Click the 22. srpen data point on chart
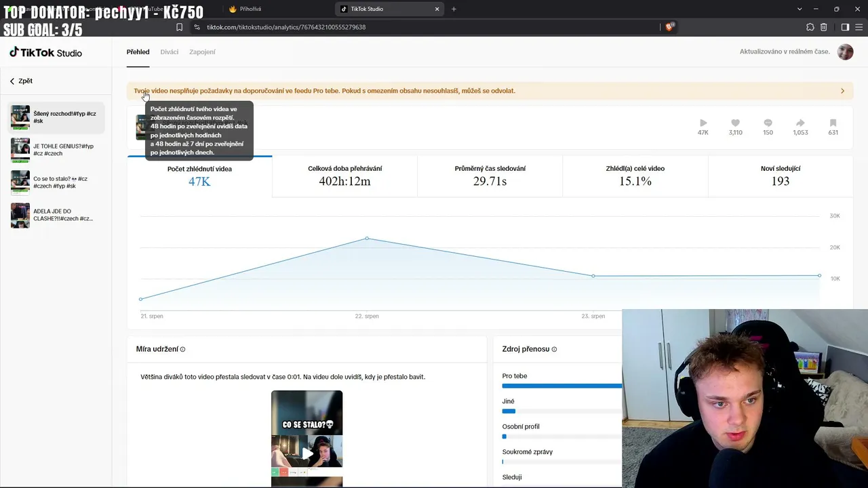The width and height of the screenshot is (868, 488). coord(367,239)
